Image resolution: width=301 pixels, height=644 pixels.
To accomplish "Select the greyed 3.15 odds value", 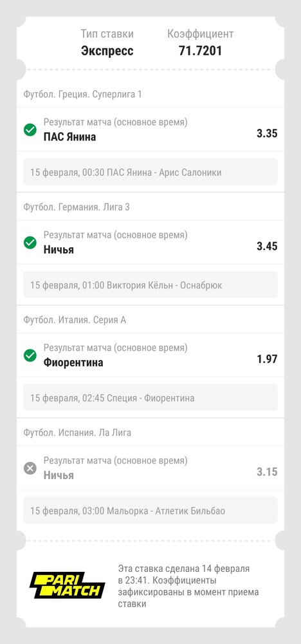I will coord(267,472).
